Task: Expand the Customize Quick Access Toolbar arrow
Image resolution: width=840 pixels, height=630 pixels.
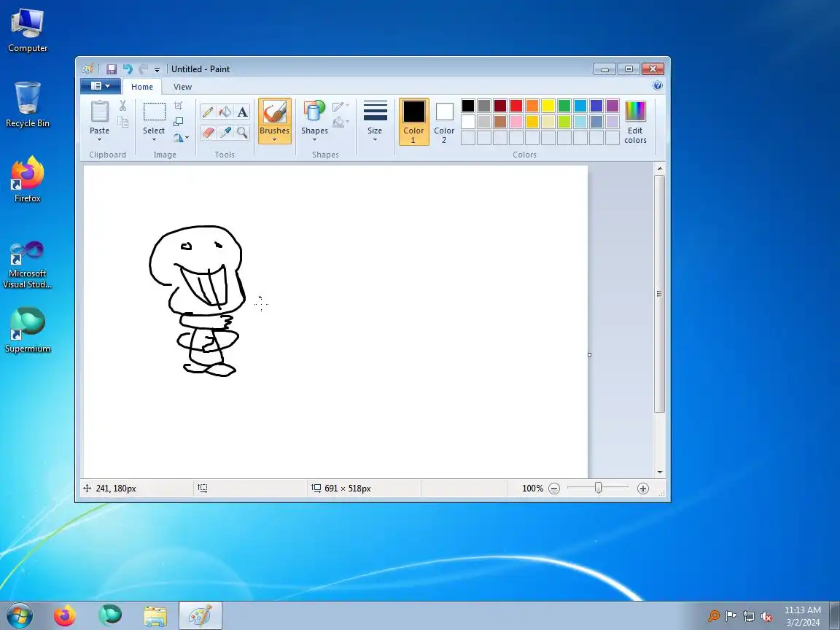Action: (x=157, y=70)
